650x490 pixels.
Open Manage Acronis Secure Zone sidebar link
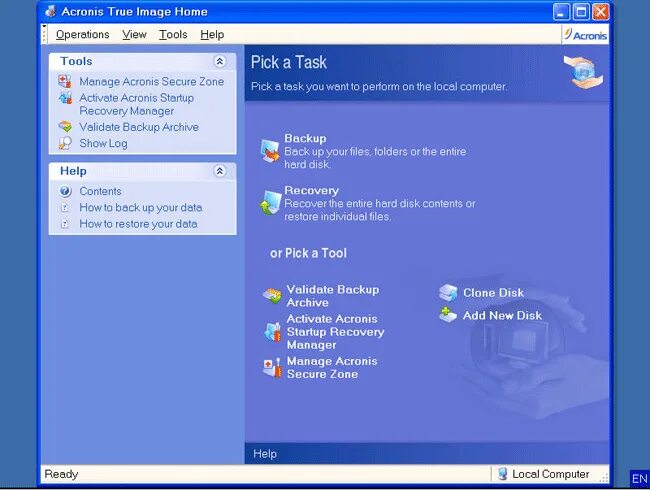[x=152, y=82]
